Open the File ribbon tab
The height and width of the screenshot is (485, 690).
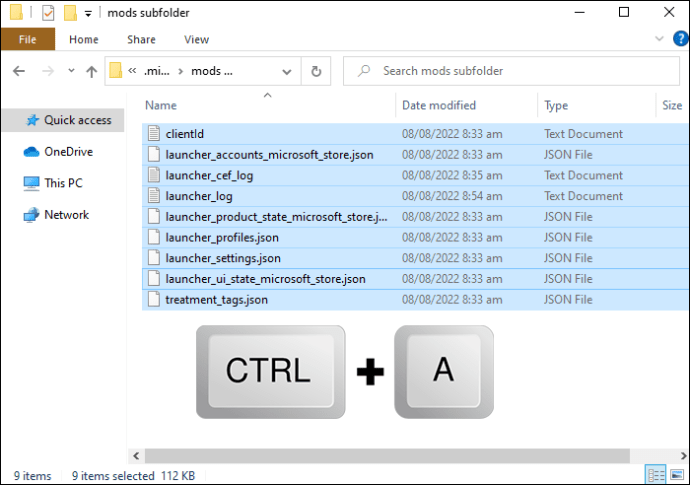coord(28,39)
